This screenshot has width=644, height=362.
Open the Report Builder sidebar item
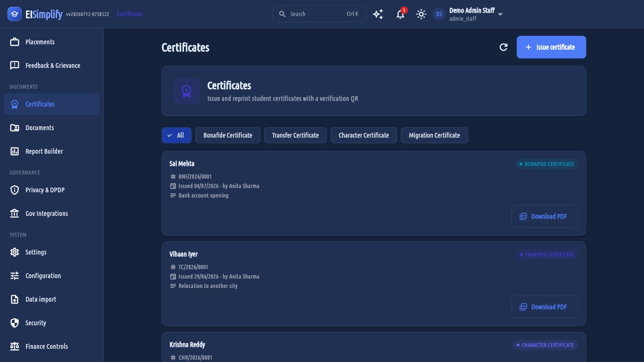[x=51, y=151]
